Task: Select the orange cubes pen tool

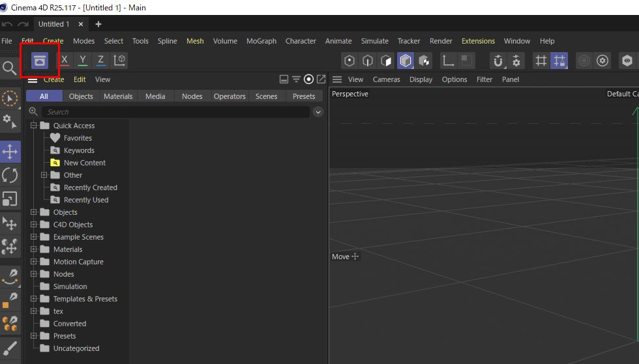Action: point(10,324)
